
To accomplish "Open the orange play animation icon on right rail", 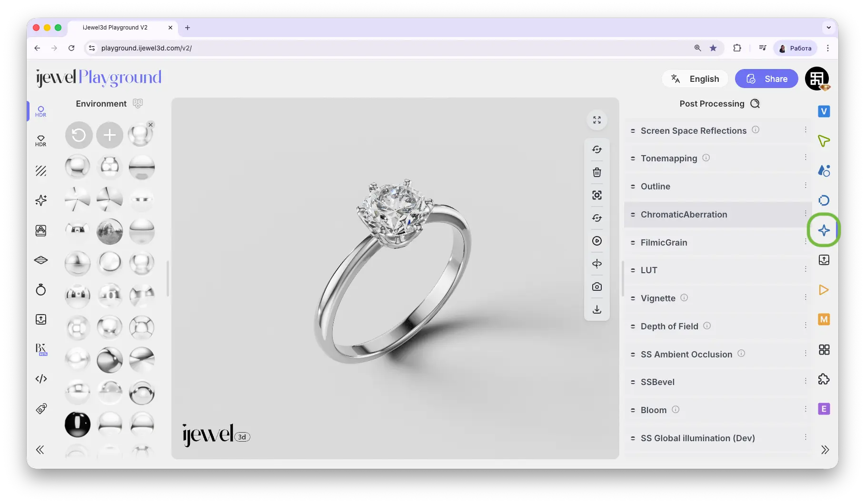I will pos(824,290).
